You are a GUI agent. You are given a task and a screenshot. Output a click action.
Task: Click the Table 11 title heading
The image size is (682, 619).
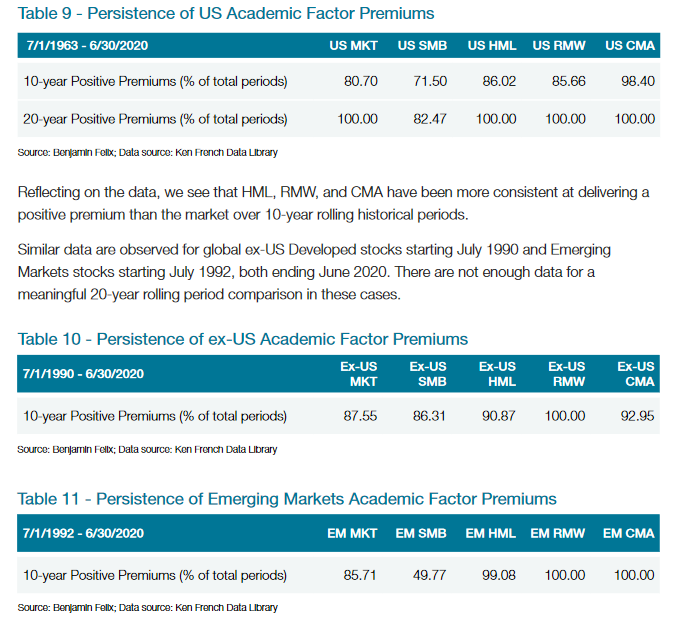click(286, 498)
